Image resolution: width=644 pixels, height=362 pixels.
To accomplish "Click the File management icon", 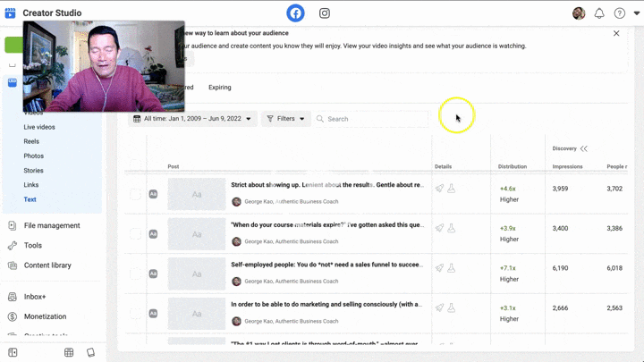I will 13,225.
